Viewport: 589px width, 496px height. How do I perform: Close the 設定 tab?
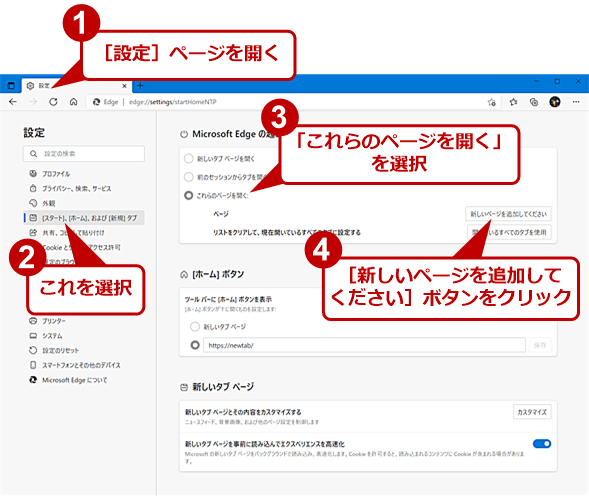pyautogui.click(x=124, y=86)
